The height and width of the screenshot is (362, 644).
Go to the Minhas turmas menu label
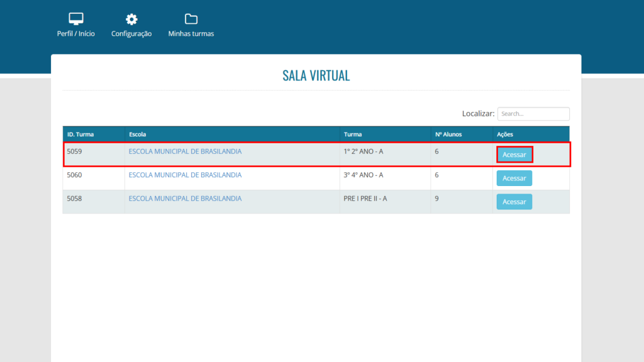coord(191,34)
